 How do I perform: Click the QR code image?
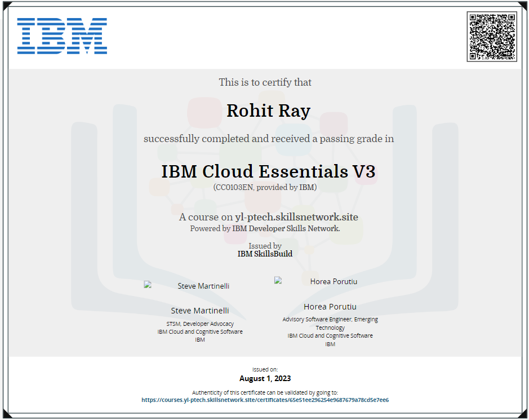click(491, 37)
